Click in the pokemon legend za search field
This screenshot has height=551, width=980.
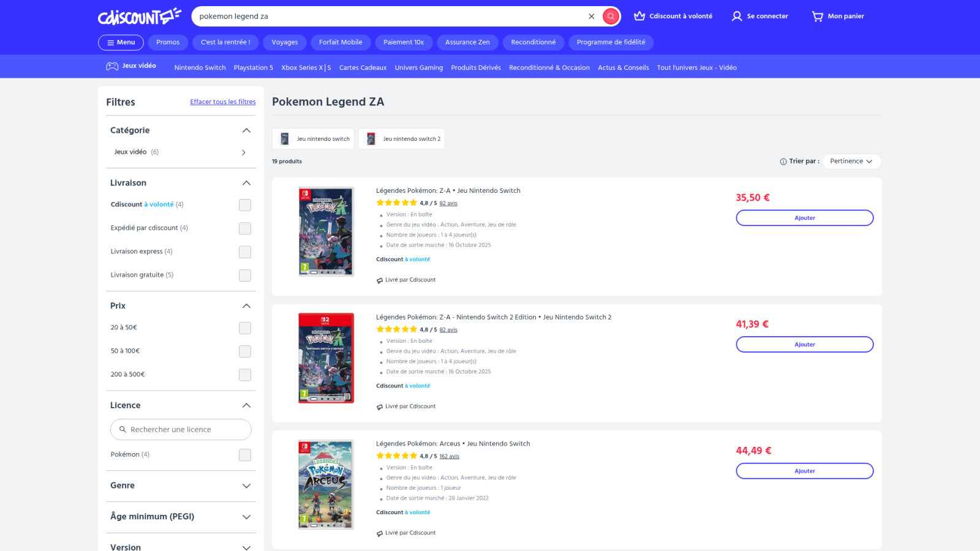pyautogui.click(x=392, y=17)
